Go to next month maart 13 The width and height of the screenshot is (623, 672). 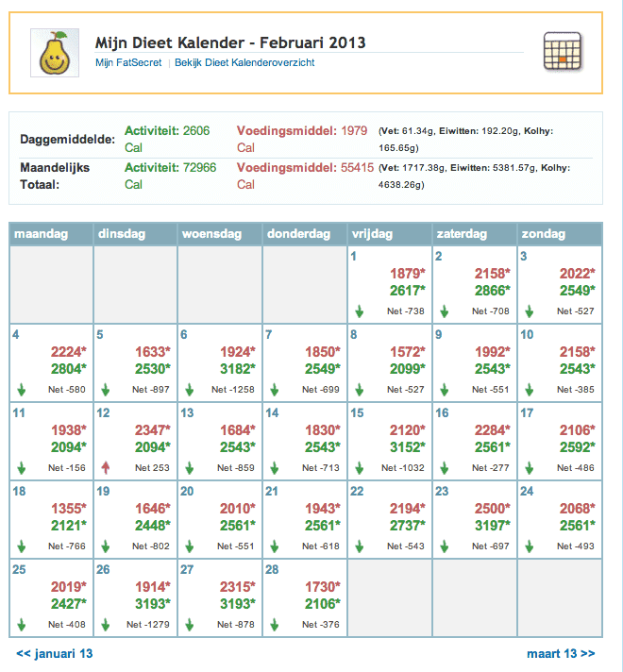561,653
